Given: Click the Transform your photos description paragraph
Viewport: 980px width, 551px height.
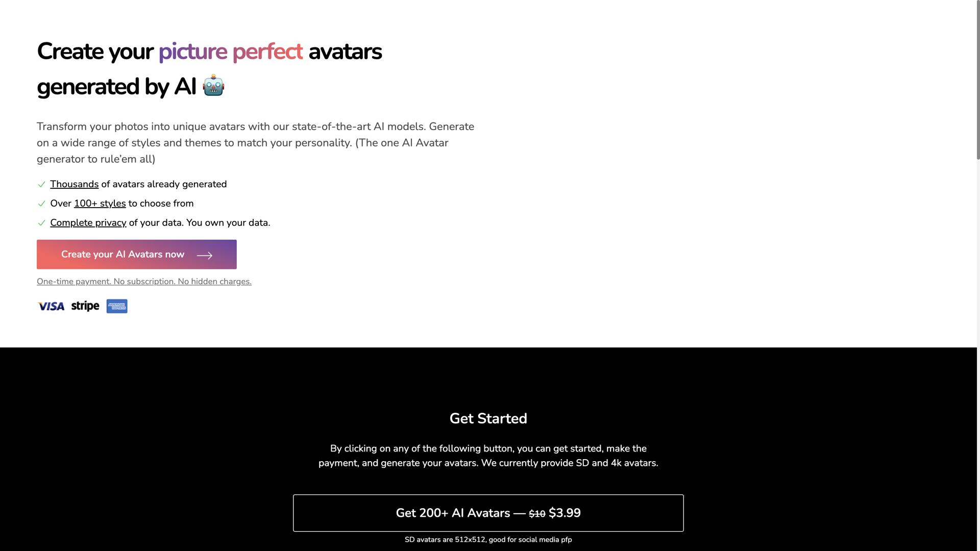Looking at the screenshot, I should (255, 143).
